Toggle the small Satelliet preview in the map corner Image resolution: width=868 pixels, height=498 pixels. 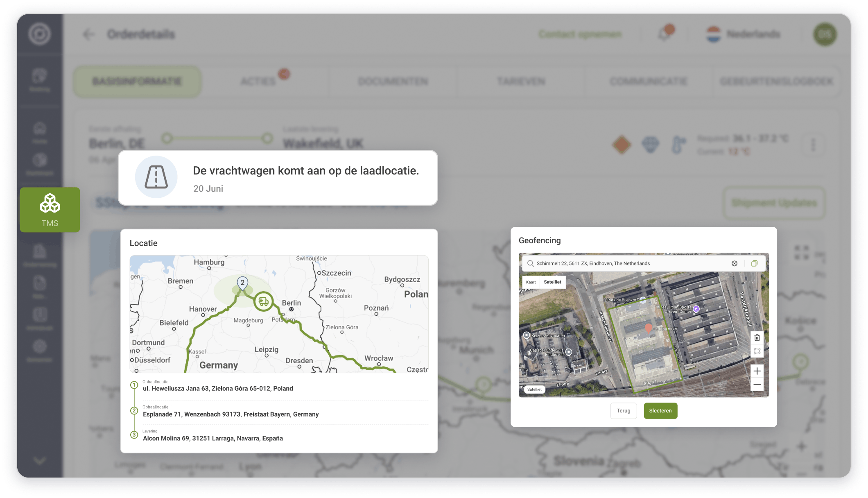click(x=535, y=389)
